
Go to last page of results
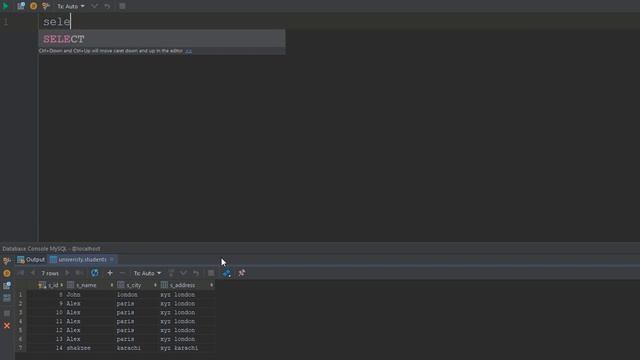point(80,273)
